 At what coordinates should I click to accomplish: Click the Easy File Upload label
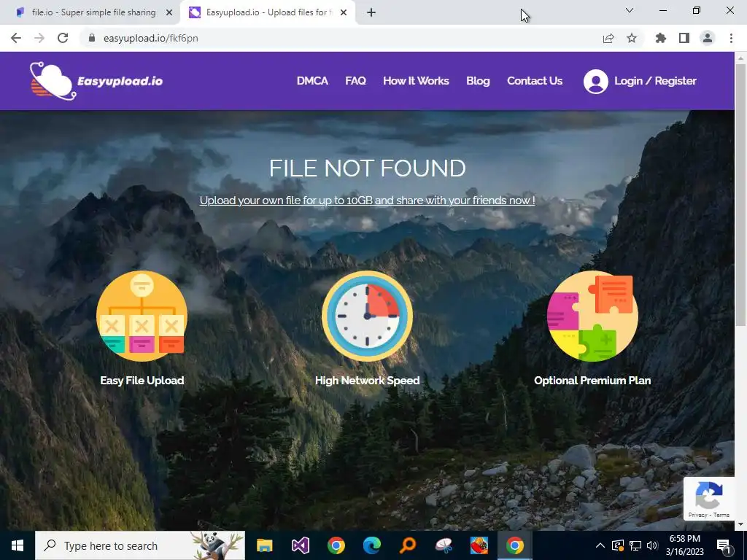pos(142,381)
